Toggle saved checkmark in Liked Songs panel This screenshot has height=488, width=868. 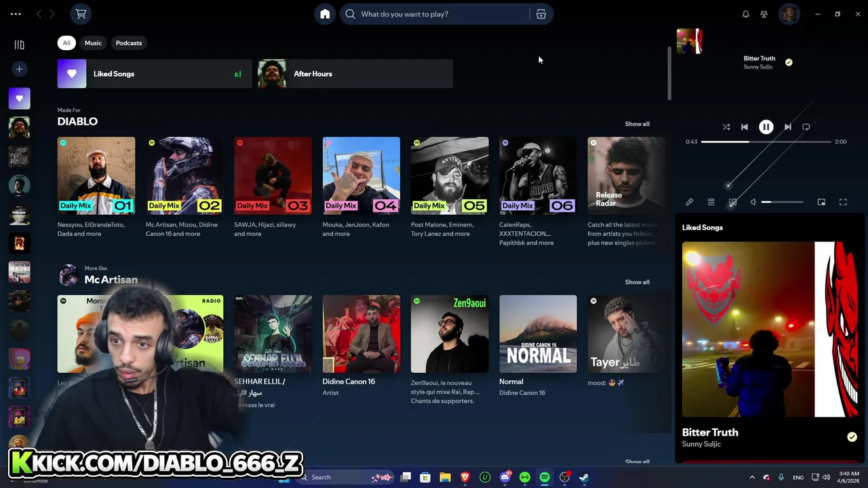click(852, 437)
